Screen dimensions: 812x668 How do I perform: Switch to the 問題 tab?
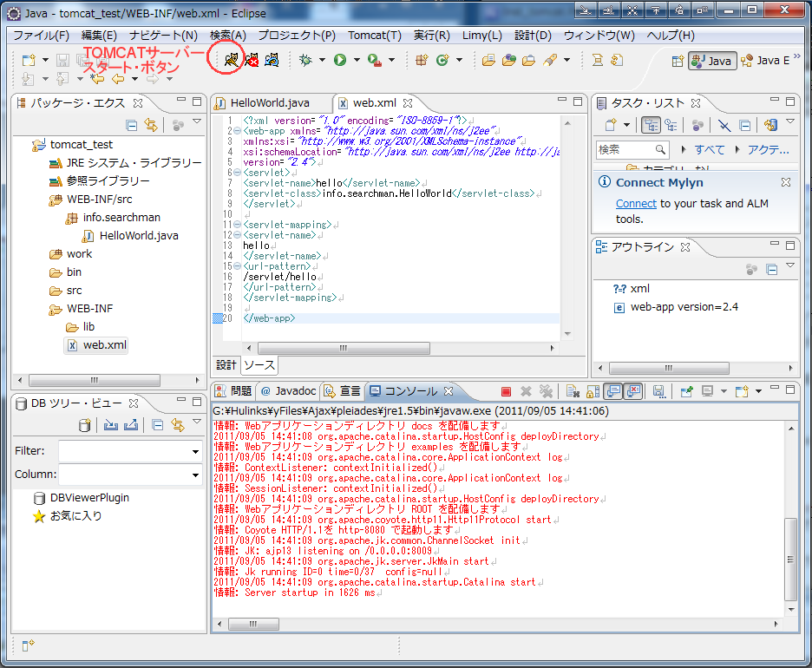234,391
